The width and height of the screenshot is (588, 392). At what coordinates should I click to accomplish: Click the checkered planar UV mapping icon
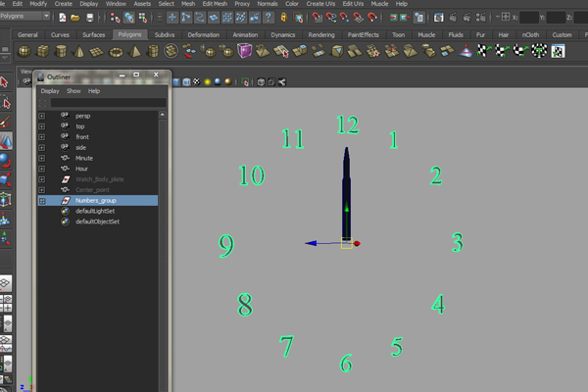pyautogui.click(x=484, y=51)
